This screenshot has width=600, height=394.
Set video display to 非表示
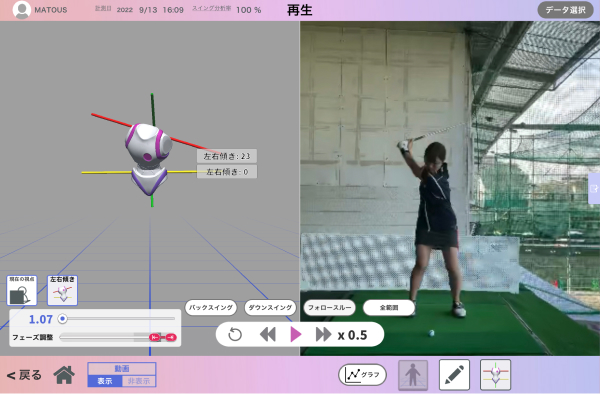(139, 381)
